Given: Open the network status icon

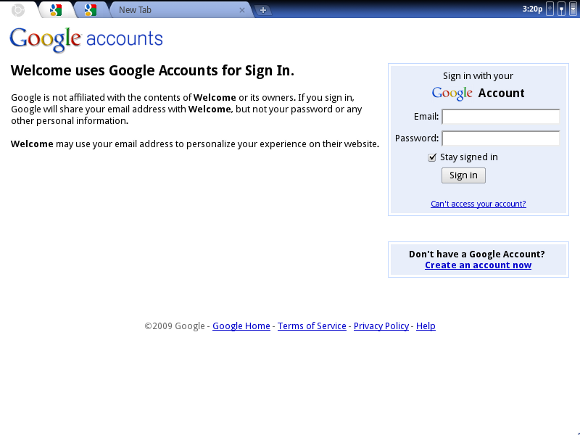Looking at the screenshot, I should (x=562, y=9).
